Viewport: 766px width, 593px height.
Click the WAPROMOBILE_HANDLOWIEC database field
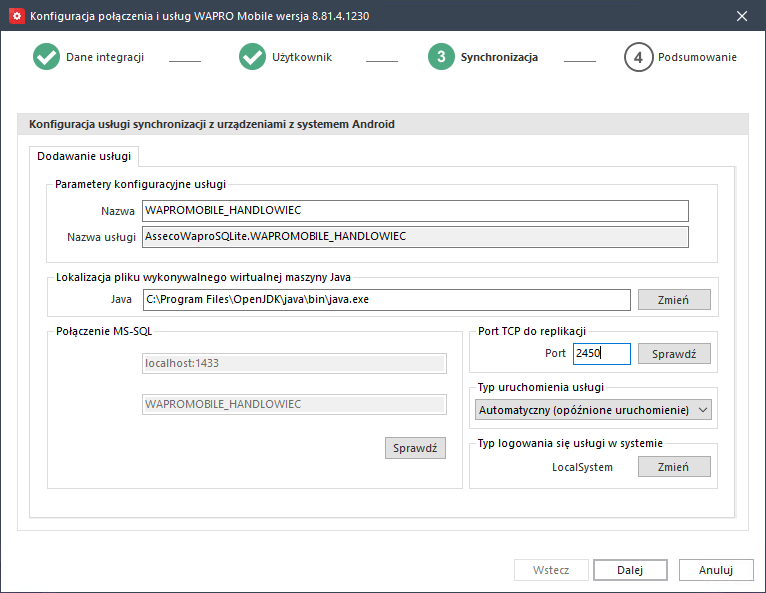click(x=294, y=404)
